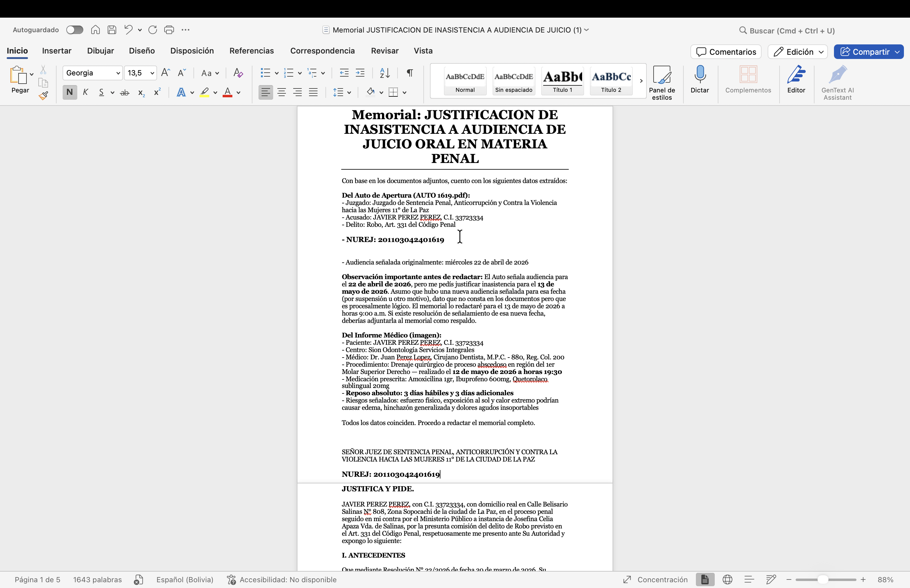Launch GenText AI Assistant

coord(837,83)
